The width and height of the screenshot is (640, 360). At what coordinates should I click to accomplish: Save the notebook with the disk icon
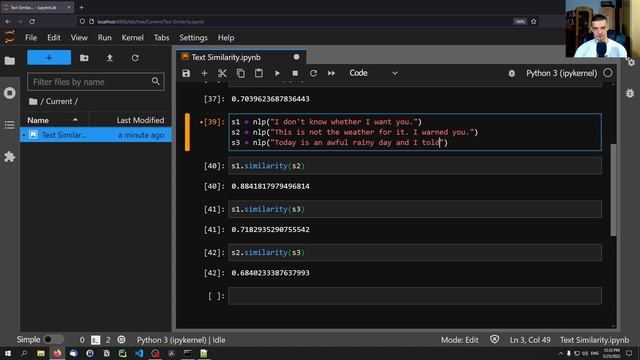pyautogui.click(x=186, y=73)
